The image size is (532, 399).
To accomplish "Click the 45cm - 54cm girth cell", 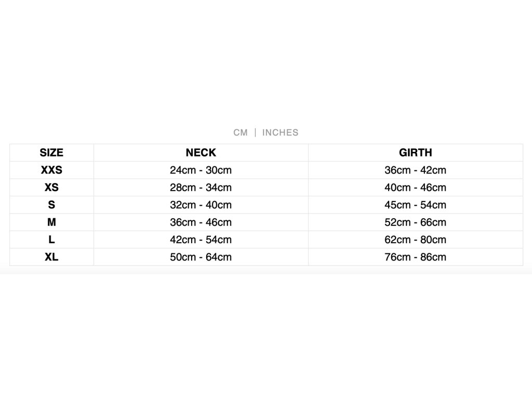I will (x=415, y=205).
